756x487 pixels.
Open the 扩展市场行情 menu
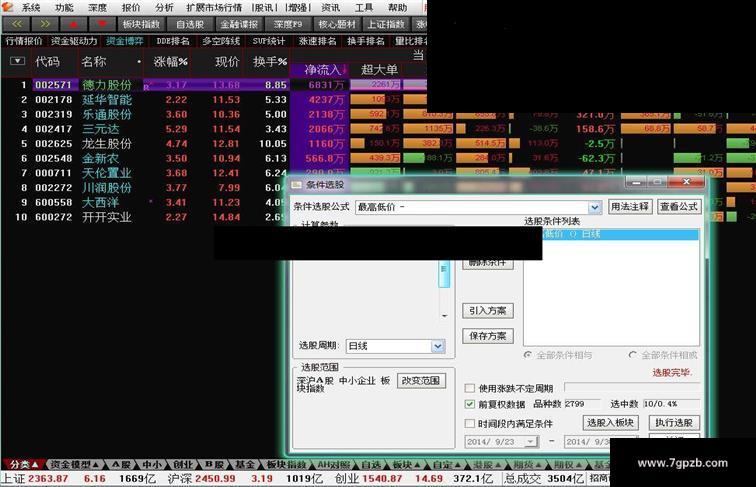(x=214, y=7)
